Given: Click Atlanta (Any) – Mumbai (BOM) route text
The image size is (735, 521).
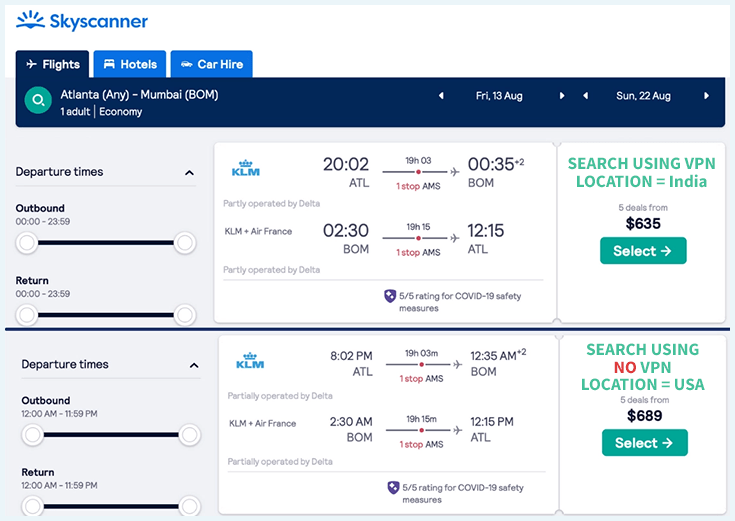Looking at the screenshot, I should tap(139, 95).
